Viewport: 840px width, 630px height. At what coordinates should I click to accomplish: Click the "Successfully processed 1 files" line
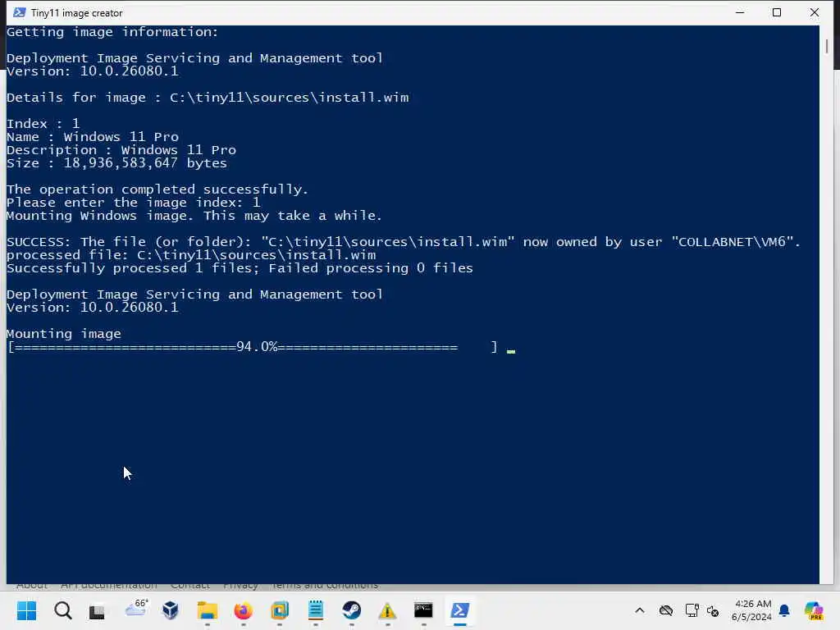240,268
